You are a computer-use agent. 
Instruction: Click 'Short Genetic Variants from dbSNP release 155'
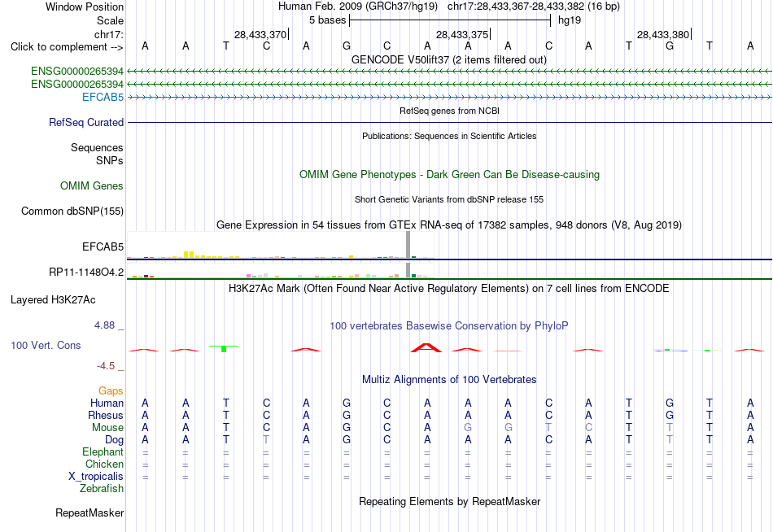pyautogui.click(x=449, y=199)
